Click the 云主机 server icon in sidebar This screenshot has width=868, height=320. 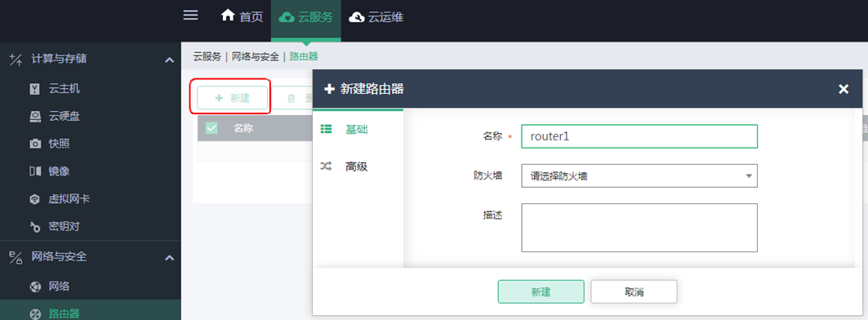(x=35, y=89)
